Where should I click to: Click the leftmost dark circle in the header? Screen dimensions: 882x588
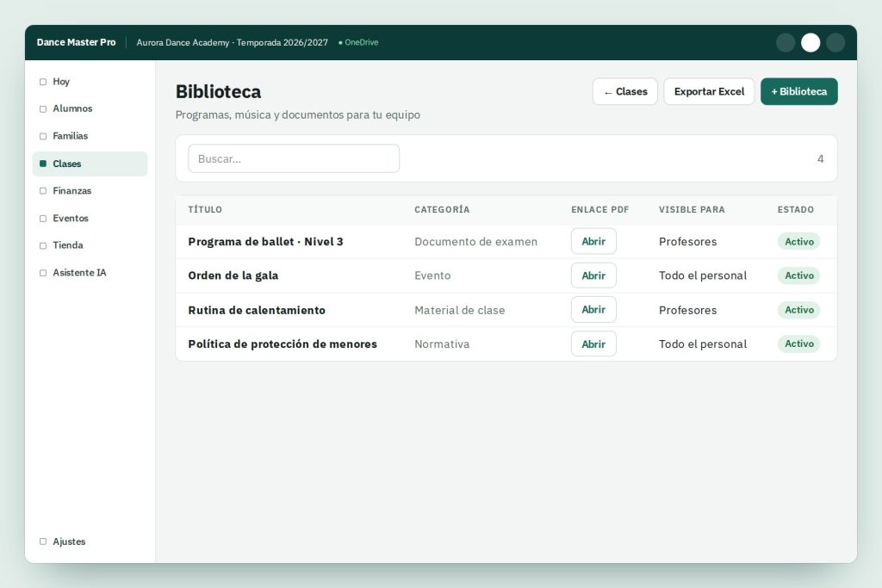[x=786, y=43]
